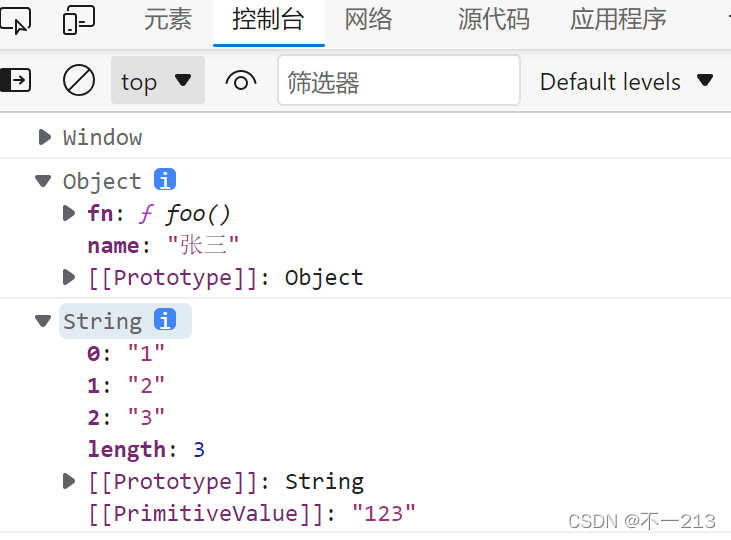
Task: Collapse the Object log entry
Action: point(43,181)
